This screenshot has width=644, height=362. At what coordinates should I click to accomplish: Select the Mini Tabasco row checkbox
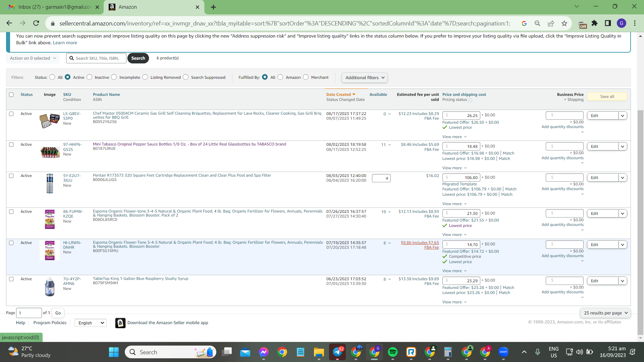11,145
